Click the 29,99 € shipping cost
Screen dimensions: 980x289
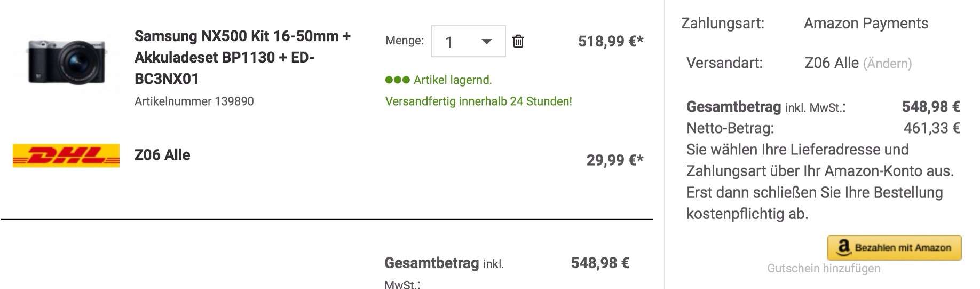(x=614, y=160)
